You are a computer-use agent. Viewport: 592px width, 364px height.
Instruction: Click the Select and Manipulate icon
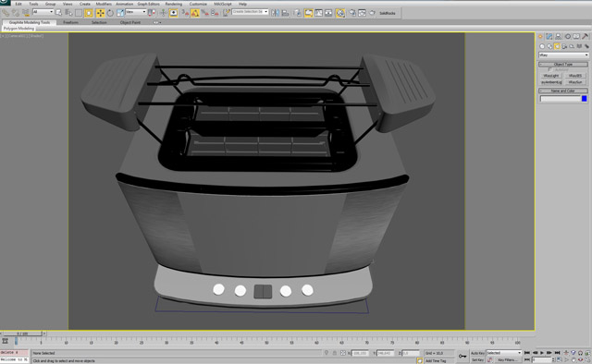click(x=163, y=13)
